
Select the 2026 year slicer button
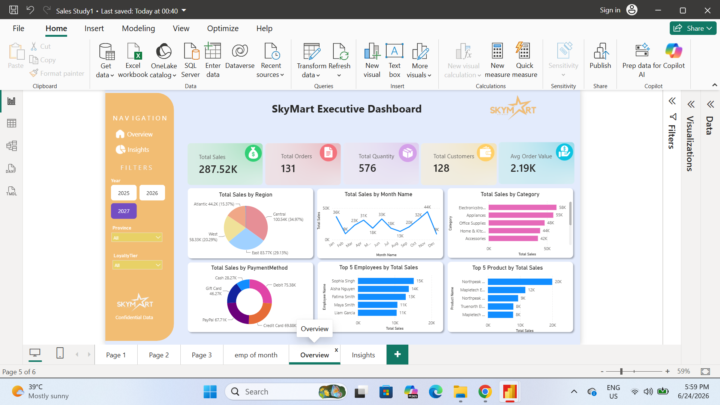pos(152,193)
